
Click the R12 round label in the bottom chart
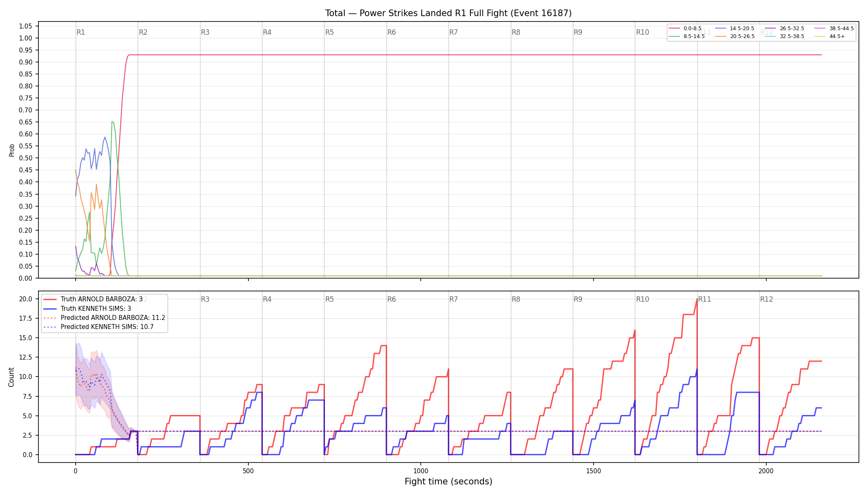pyautogui.click(x=767, y=299)
